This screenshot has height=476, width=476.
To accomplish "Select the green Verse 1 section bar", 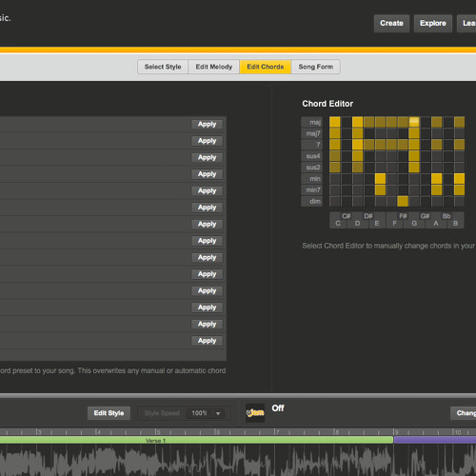I will pyautogui.click(x=196, y=440).
